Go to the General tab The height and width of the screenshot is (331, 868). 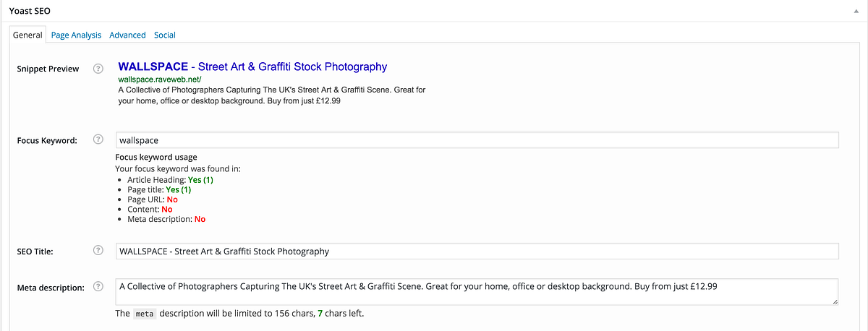point(27,35)
